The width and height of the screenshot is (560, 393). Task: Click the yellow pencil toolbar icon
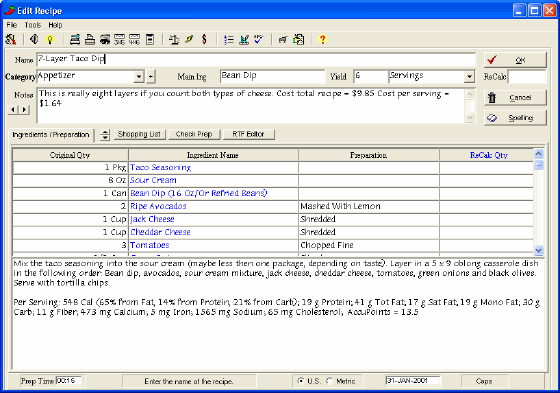click(189, 39)
